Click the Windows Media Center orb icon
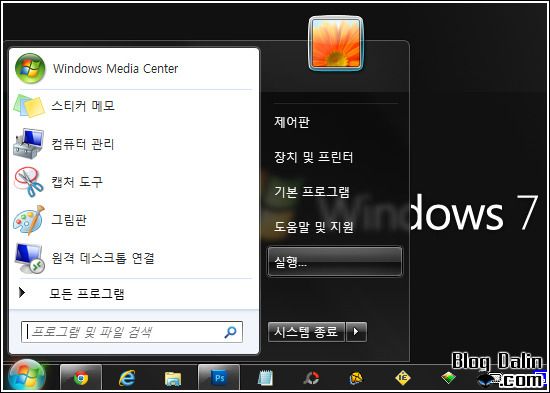This screenshot has width=550, height=393. [x=30, y=68]
